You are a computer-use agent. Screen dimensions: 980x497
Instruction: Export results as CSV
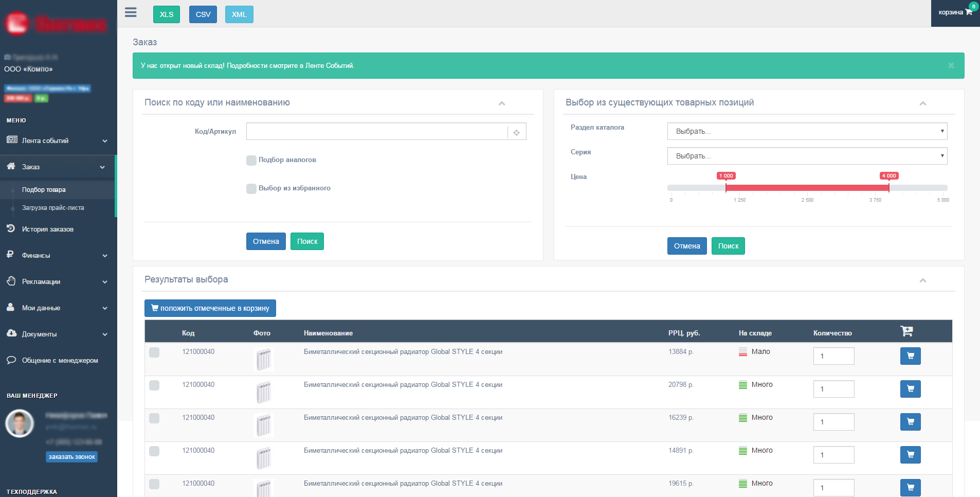(203, 14)
